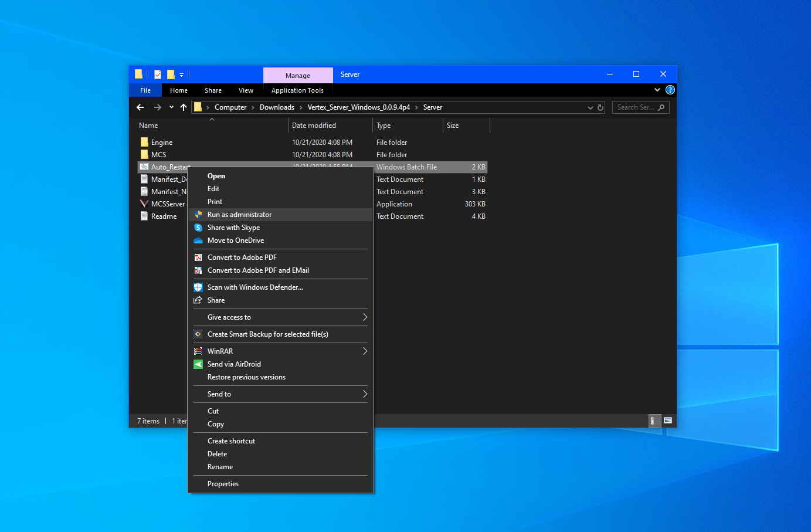Open the recent locations dropdown arrow

coord(171,107)
